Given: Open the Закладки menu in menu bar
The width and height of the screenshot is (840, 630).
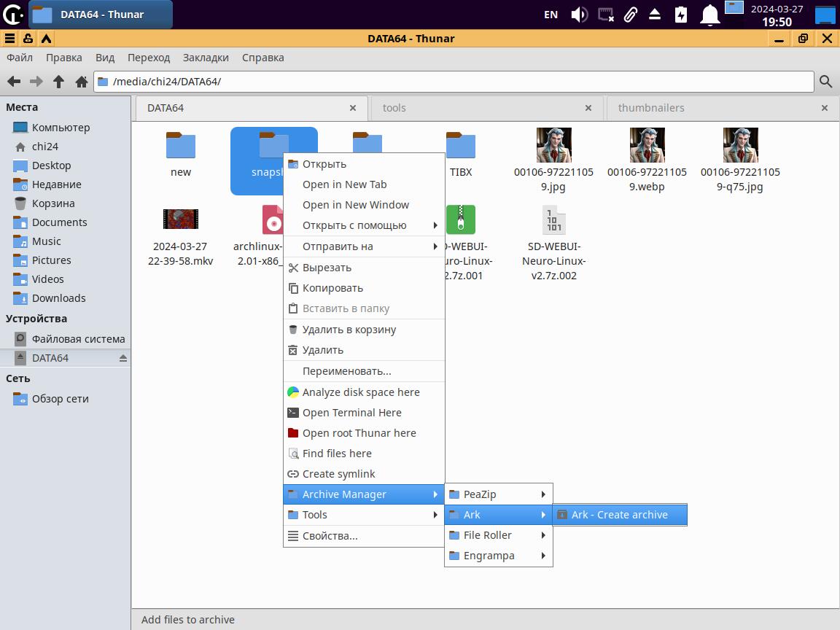Looking at the screenshot, I should click(x=206, y=58).
